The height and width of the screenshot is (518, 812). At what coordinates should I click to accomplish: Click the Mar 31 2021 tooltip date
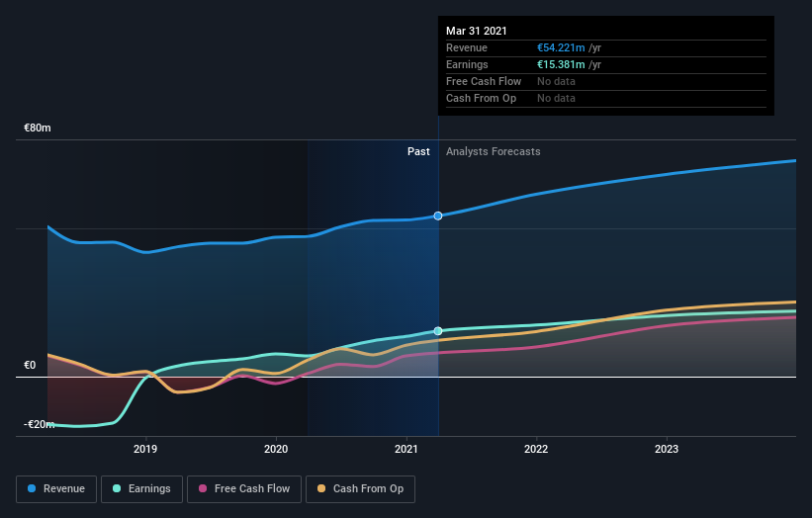click(x=477, y=31)
